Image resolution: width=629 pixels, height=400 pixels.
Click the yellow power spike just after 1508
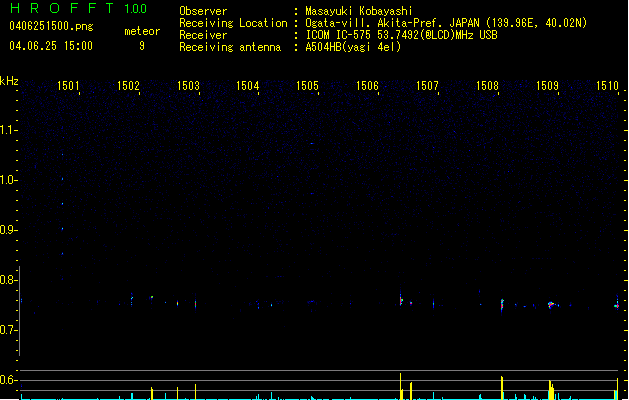[x=502, y=388]
